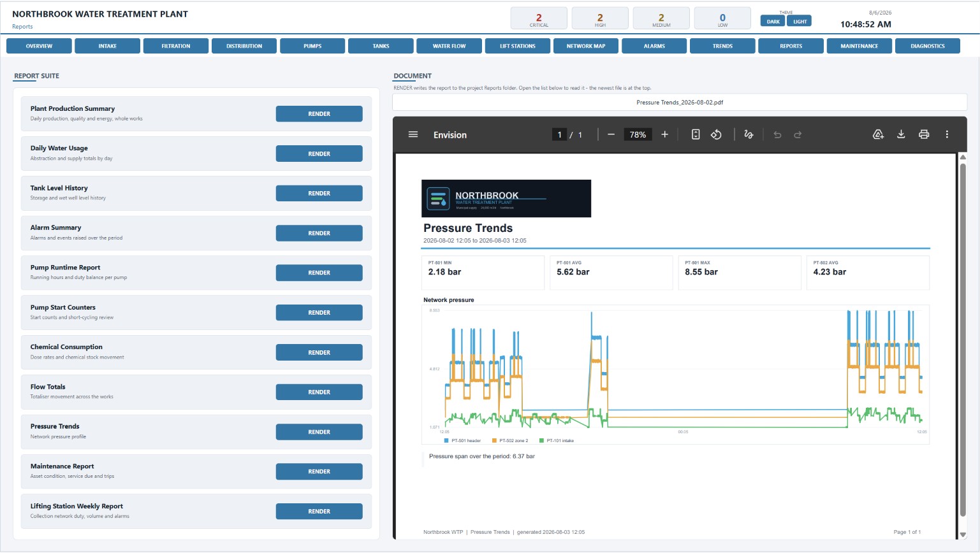Go to the ALARMS tab

pos(654,46)
